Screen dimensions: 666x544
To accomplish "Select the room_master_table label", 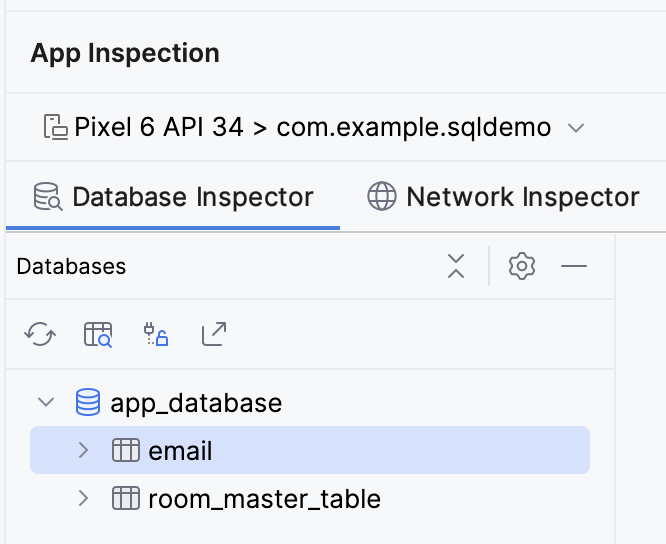I will click(x=264, y=498).
